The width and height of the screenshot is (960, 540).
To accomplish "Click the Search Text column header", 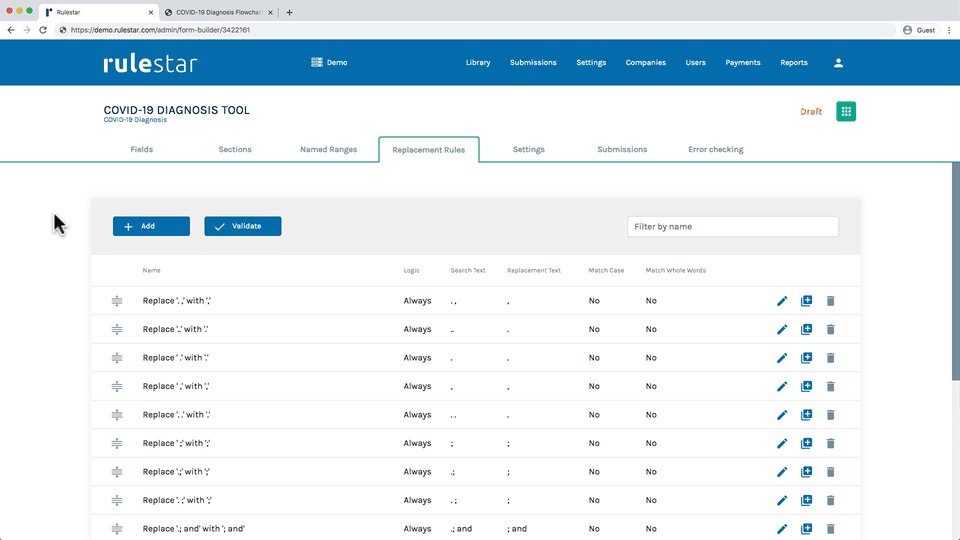I will (468, 270).
